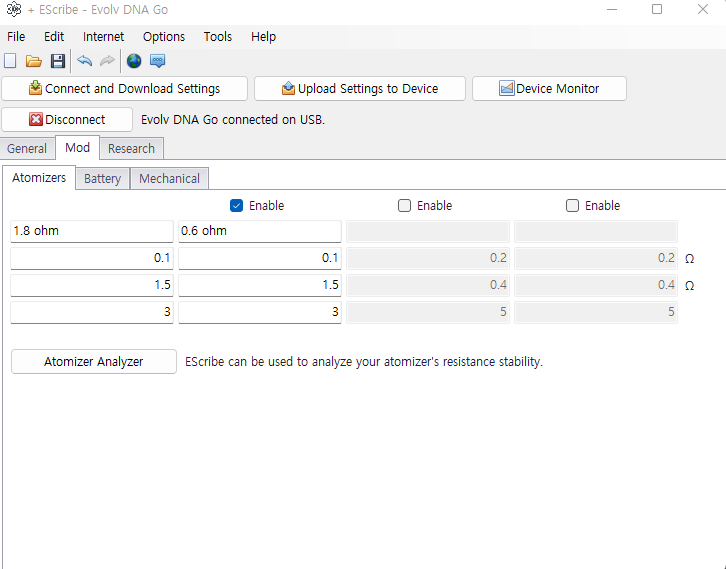Screen dimensions: 726x569
Task: Open the Atomizer Analyzer
Action: (x=93, y=362)
